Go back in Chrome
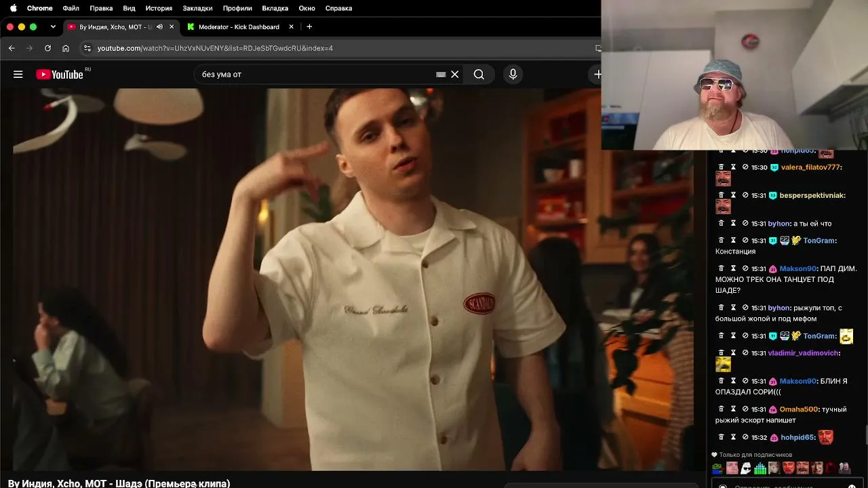 pos(12,48)
